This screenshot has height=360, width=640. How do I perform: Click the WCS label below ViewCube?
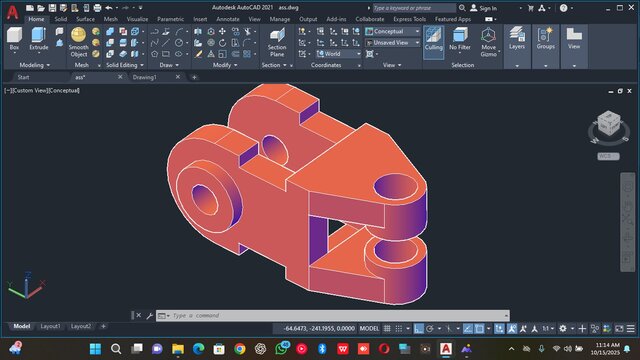click(x=608, y=156)
